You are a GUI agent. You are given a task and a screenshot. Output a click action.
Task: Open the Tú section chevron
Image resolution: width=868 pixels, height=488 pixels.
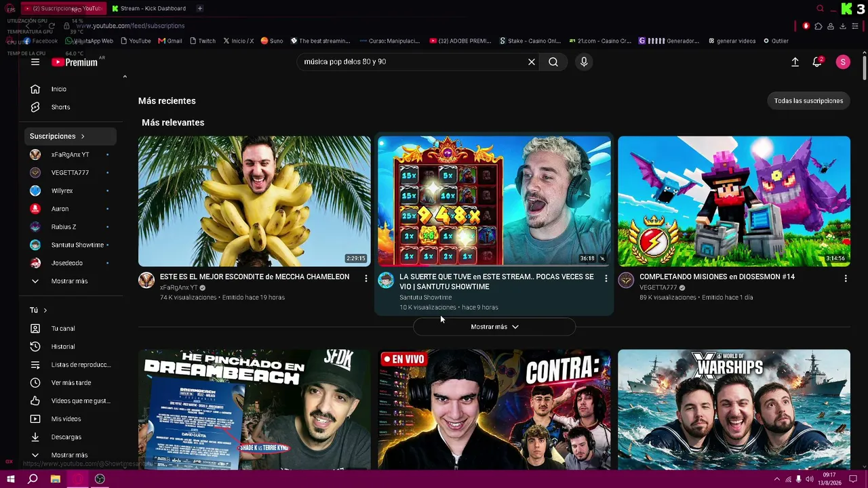45,310
